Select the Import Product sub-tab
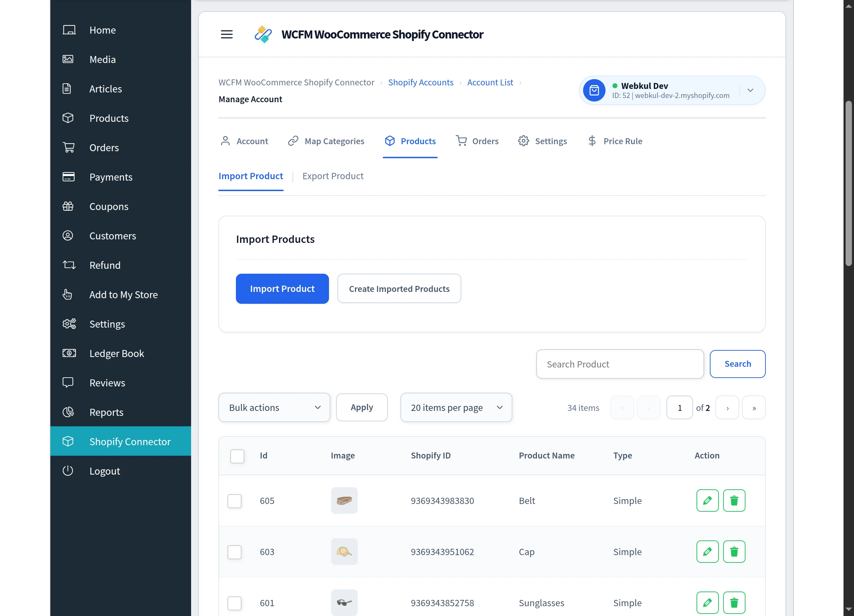 click(x=251, y=176)
